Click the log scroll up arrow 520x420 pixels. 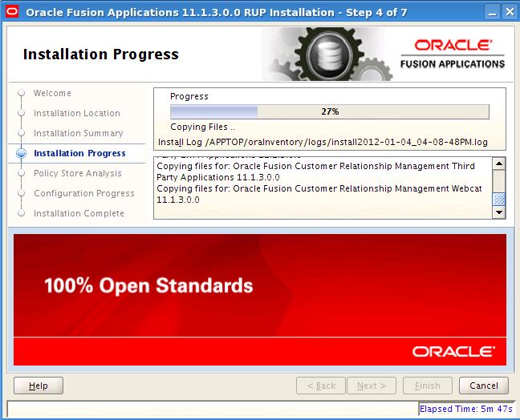[499, 164]
